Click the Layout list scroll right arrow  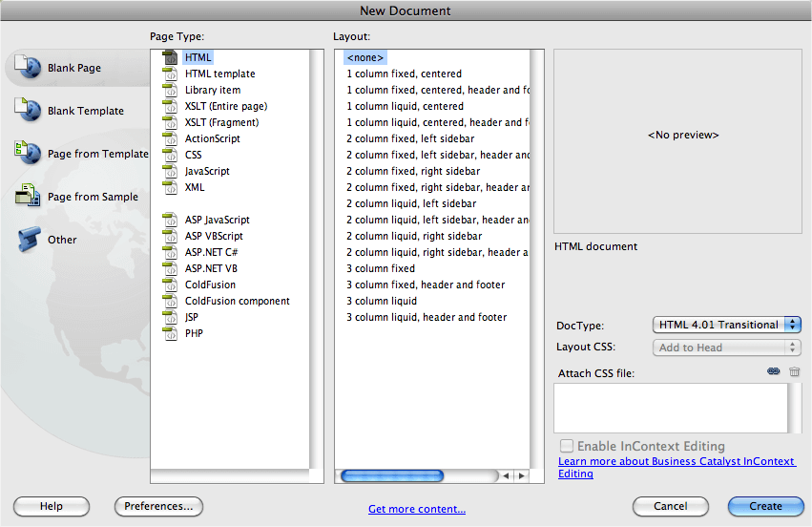tap(522, 475)
